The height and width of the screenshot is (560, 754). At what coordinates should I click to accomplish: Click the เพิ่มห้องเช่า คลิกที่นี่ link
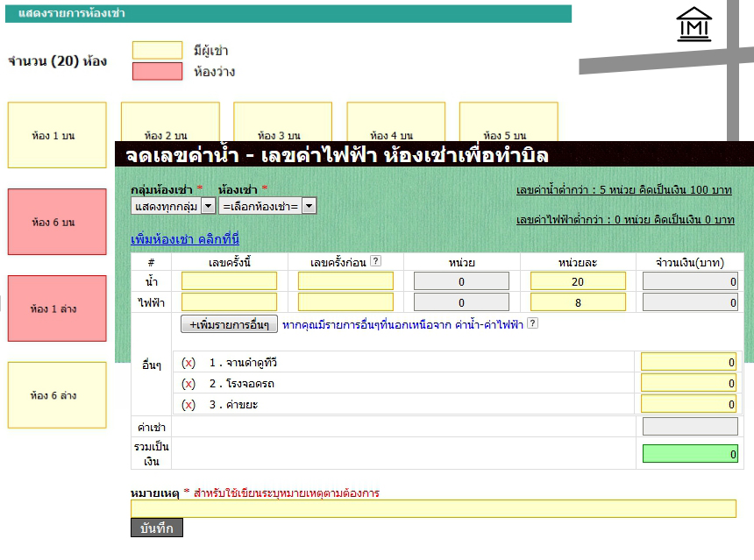tap(184, 239)
